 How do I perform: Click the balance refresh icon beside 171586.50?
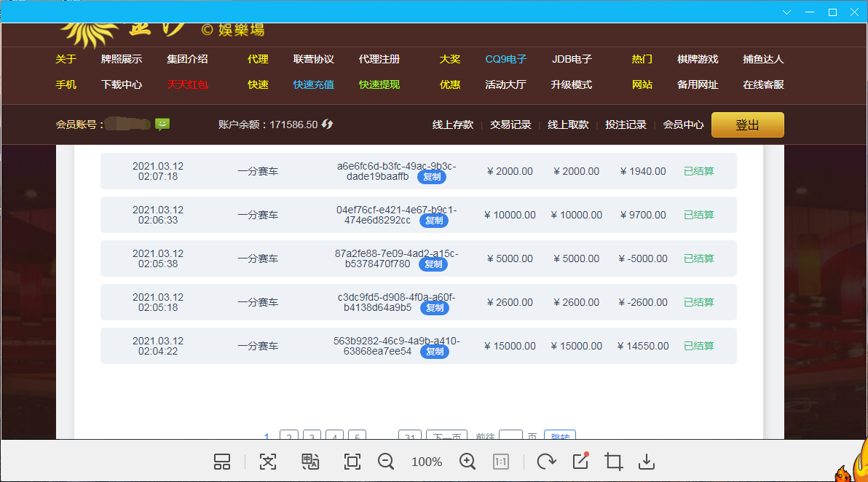[328, 125]
